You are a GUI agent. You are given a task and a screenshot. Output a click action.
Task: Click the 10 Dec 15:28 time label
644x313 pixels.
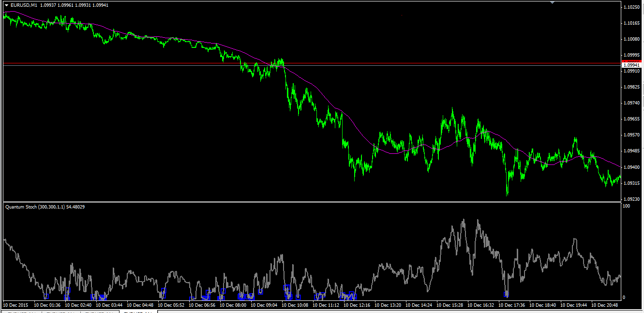coord(450,305)
